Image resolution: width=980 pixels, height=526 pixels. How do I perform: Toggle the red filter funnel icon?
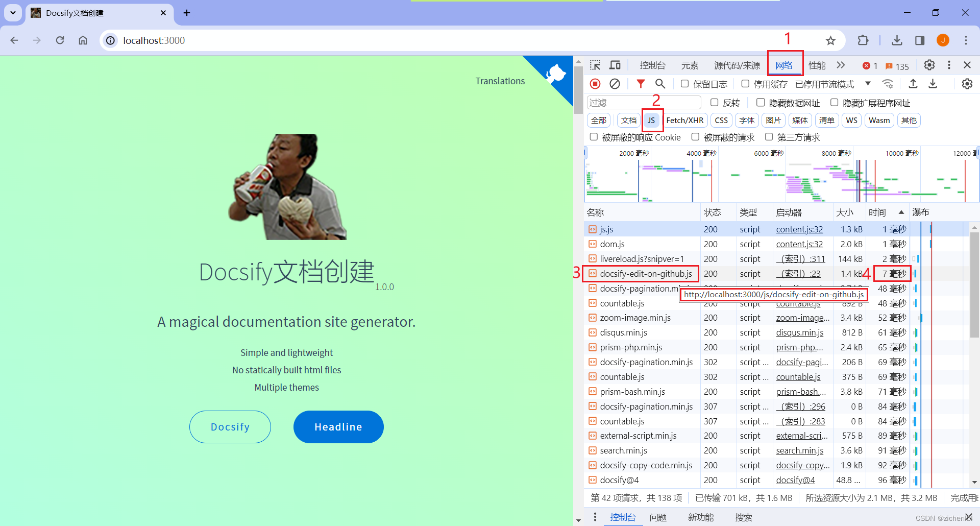[x=641, y=84]
